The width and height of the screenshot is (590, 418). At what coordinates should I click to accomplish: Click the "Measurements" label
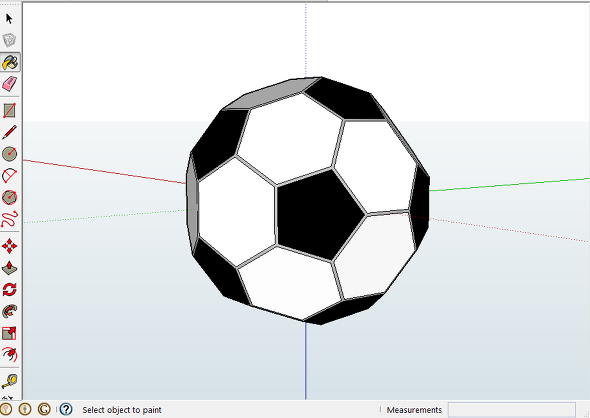click(x=414, y=410)
